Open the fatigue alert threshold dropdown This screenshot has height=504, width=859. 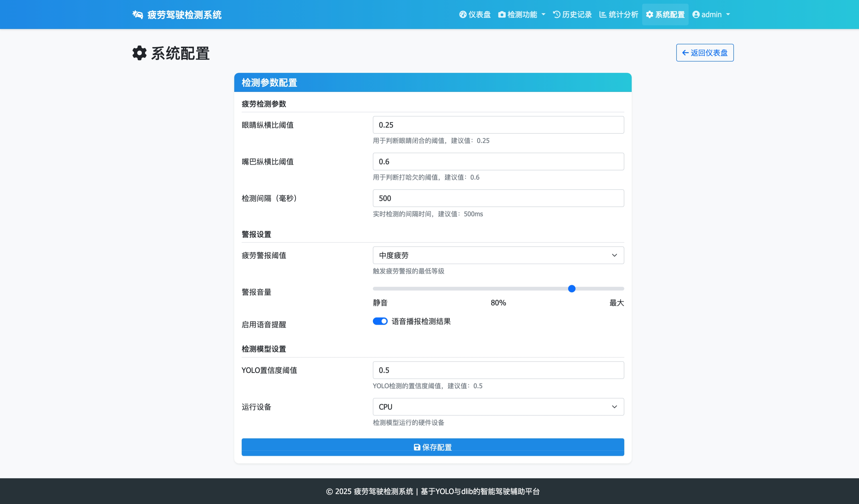(x=498, y=255)
